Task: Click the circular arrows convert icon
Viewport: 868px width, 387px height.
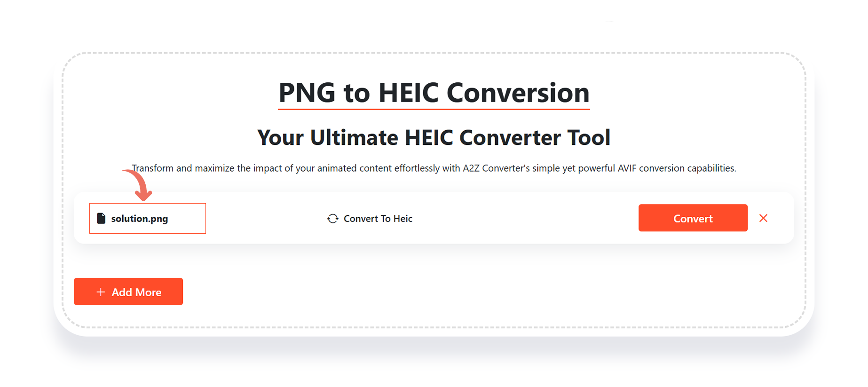Action: coord(333,219)
